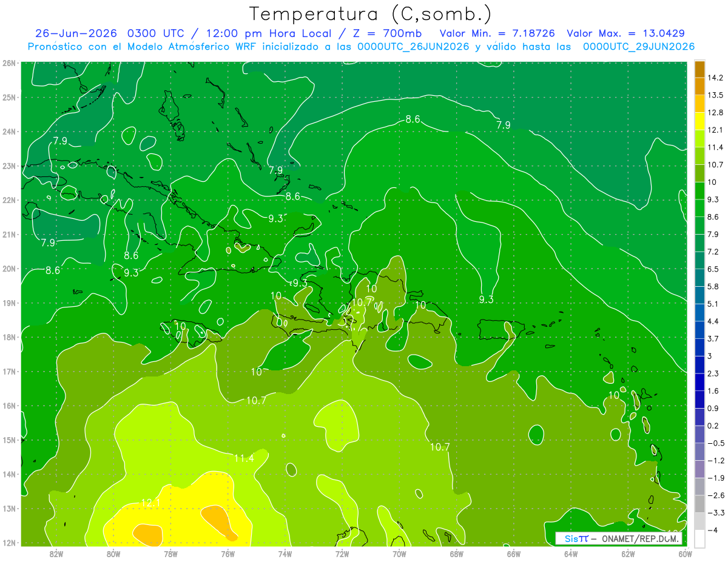Click the '0.9' colorbar label
The height and width of the screenshot is (562, 728).
click(713, 408)
